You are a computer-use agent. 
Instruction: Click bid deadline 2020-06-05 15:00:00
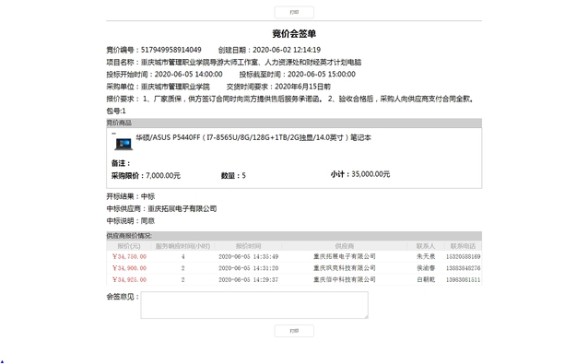(x=322, y=75)
